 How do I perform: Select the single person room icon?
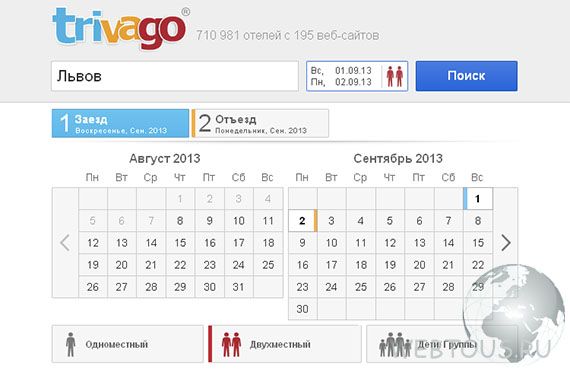[71, 344]
